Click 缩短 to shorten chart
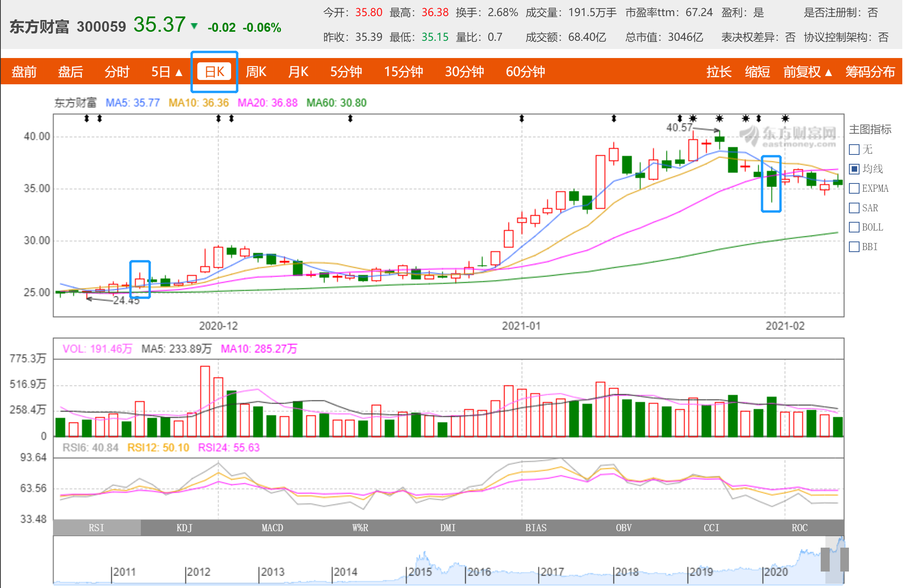Screen dimensions: 907x588 coord(757,72)
